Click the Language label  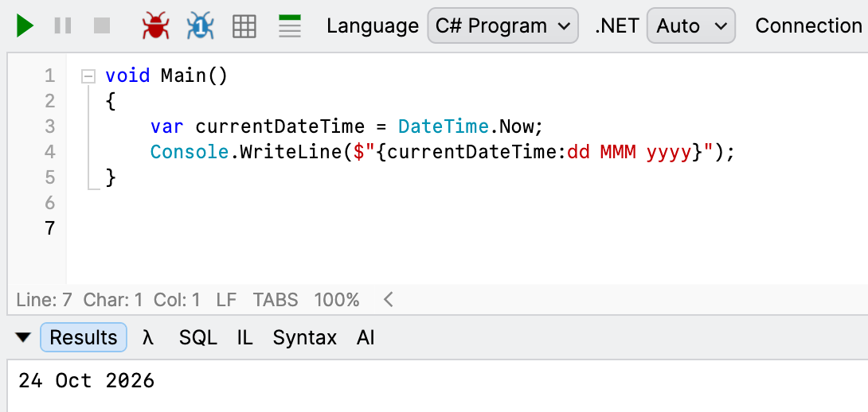pos(373,25)
